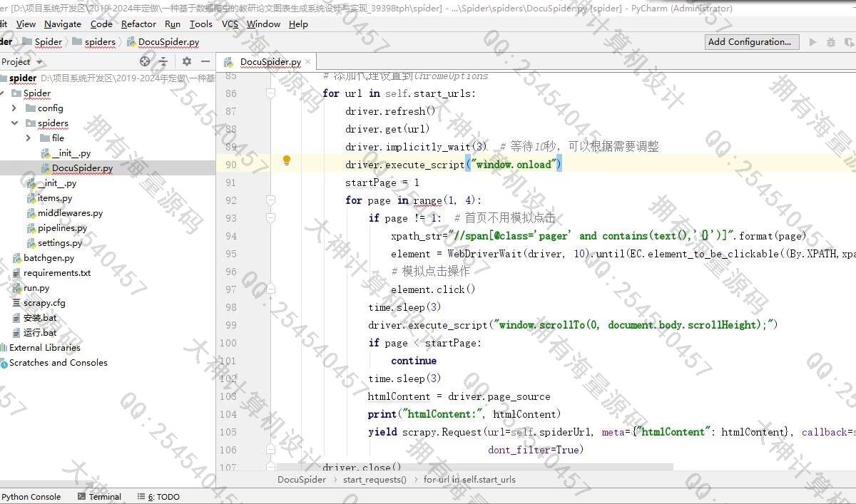
Task: Open the Refactor menu
Action: point(138,24)
